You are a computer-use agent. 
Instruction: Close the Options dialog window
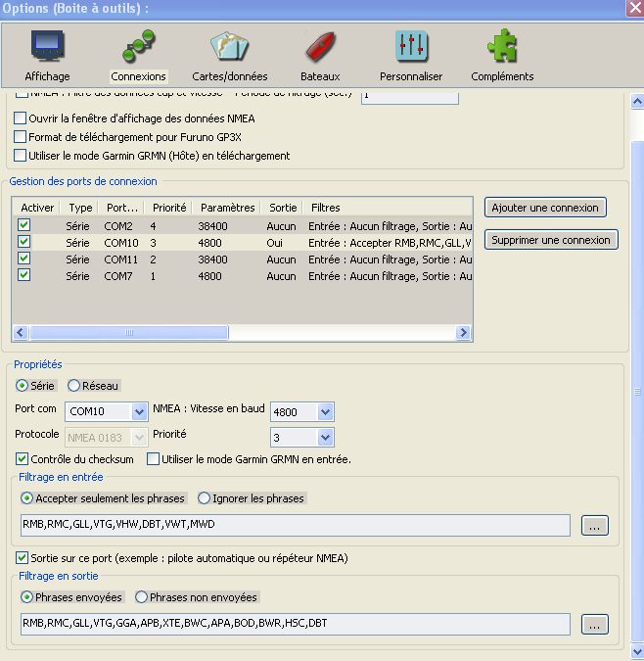point(633,9)
